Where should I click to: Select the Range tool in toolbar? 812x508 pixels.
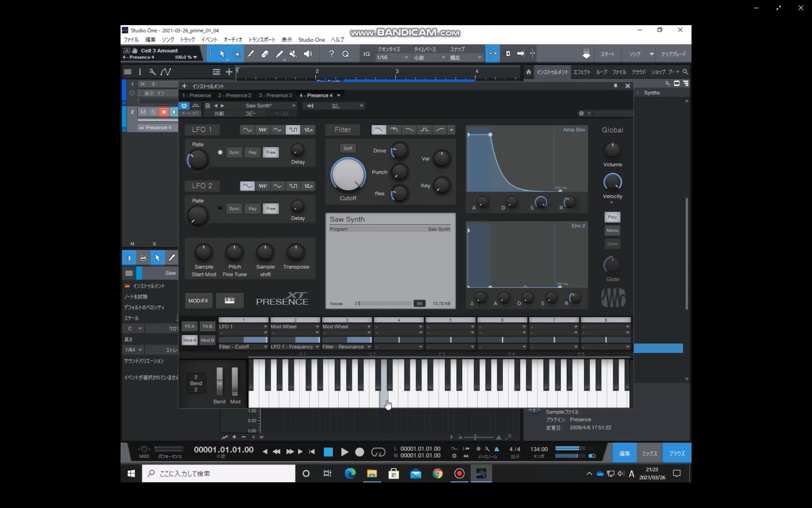(x=236, y=54)
